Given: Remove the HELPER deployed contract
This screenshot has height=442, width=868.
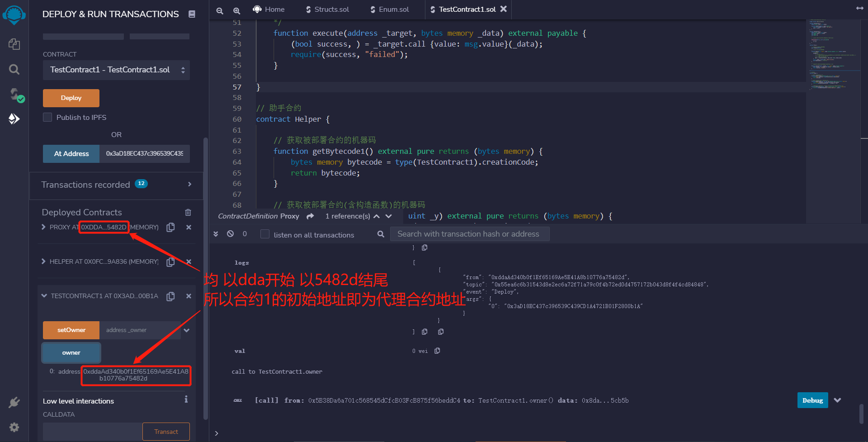Looking at the screenshot, I should (x=189, y=261).
